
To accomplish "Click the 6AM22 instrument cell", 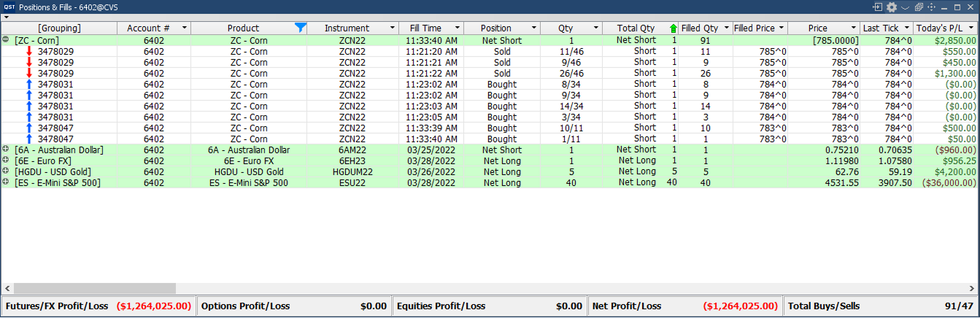I will click(352, 150).
